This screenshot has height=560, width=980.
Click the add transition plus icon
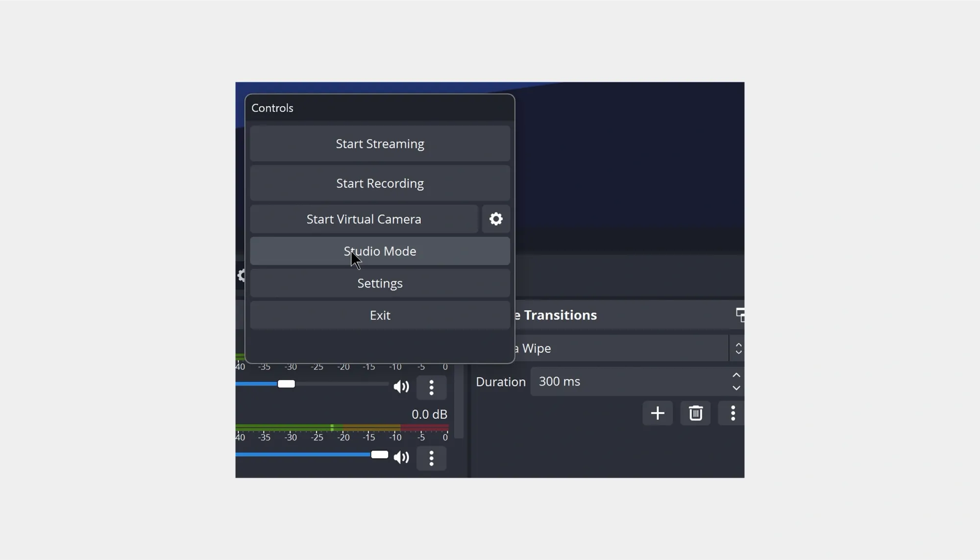point(657,413)
